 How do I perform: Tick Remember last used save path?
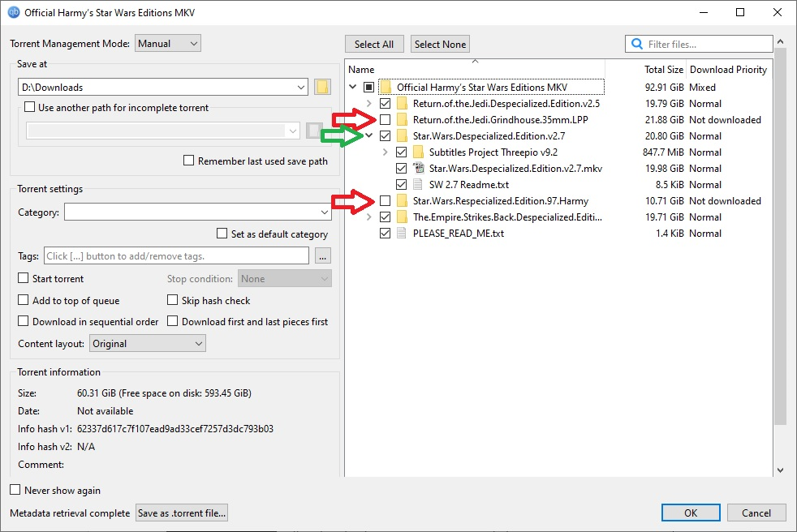[188, 161]
